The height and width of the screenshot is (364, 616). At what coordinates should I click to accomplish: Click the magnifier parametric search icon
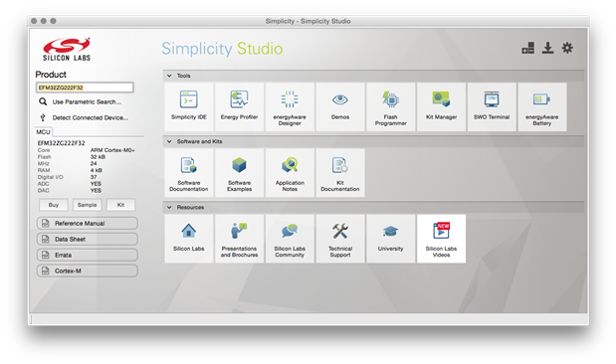(43, 101)
